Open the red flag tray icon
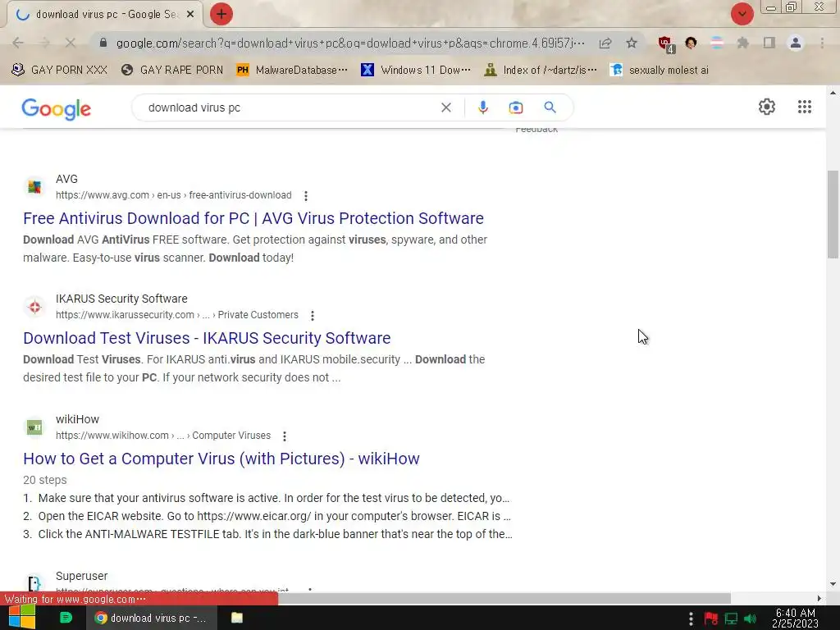This screenshot has height=630, width=840. [x=711, y=619]
